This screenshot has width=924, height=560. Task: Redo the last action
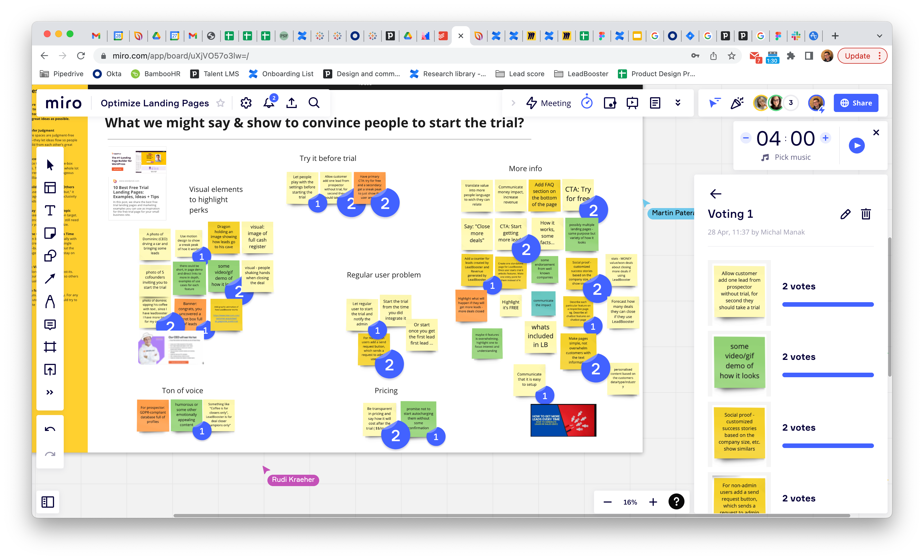click(x=50, y=454)
